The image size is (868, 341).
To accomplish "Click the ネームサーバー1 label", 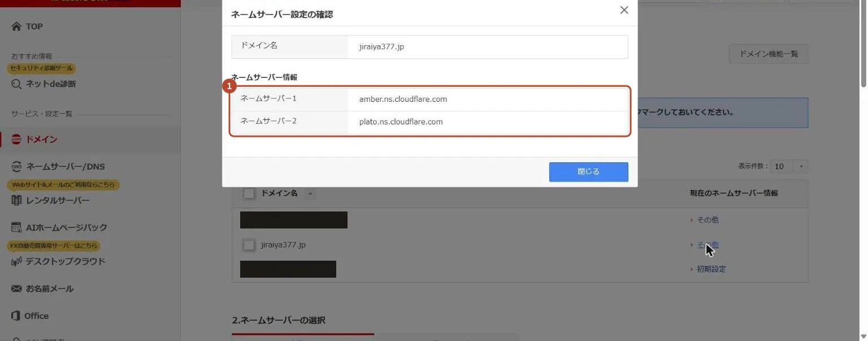I will pos(268,98).
